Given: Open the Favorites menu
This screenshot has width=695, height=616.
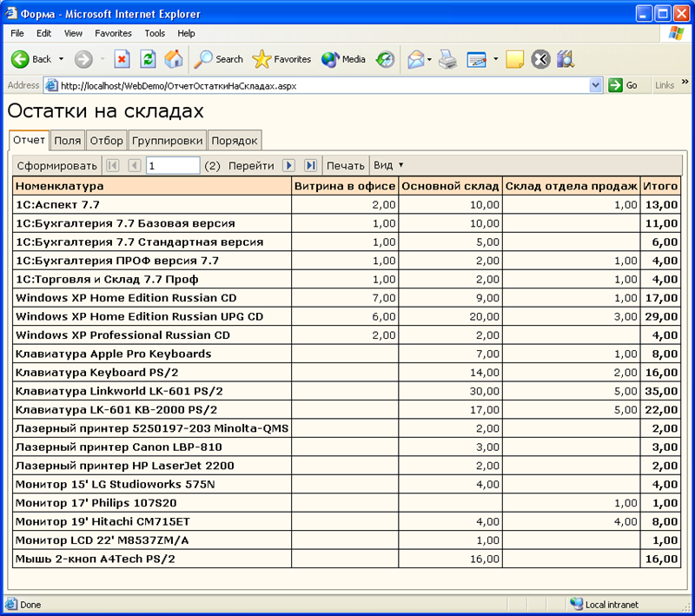Looking at the screenshot, I should click(113, 33).
